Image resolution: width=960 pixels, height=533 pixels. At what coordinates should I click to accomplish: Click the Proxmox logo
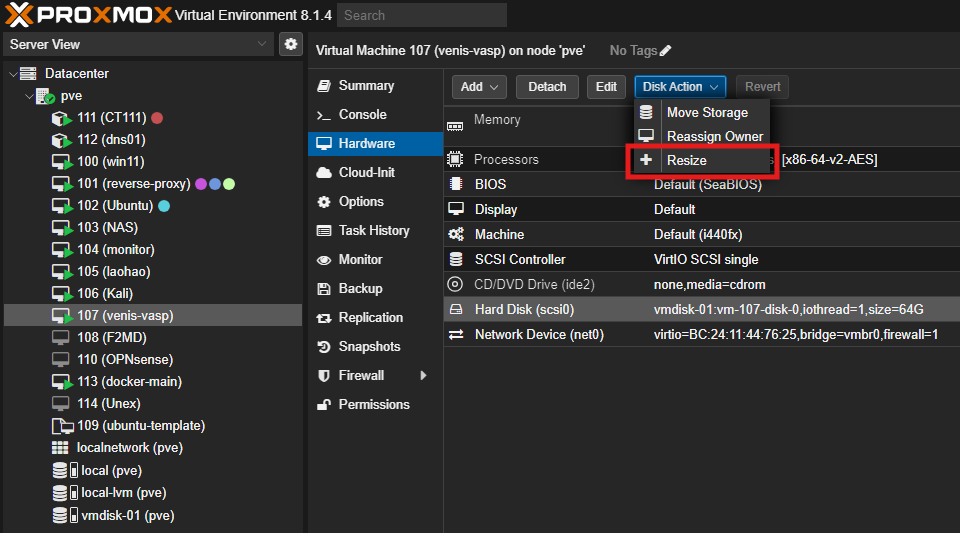pos(87,15)
